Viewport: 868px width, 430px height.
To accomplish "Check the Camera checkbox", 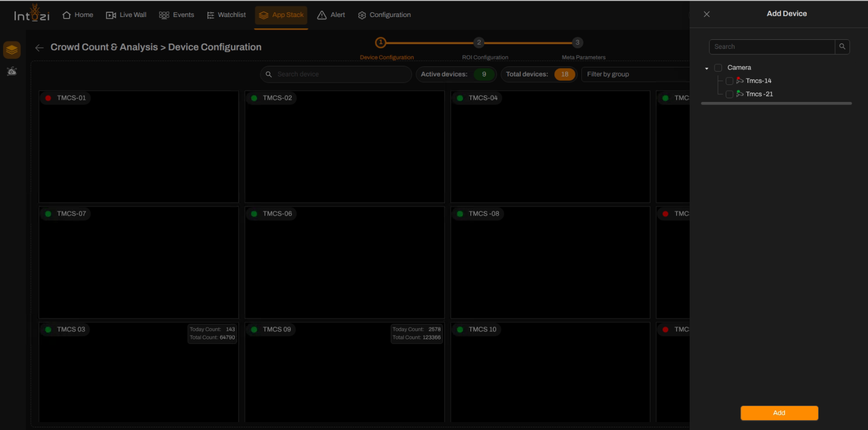I will [x=718, y=68].
